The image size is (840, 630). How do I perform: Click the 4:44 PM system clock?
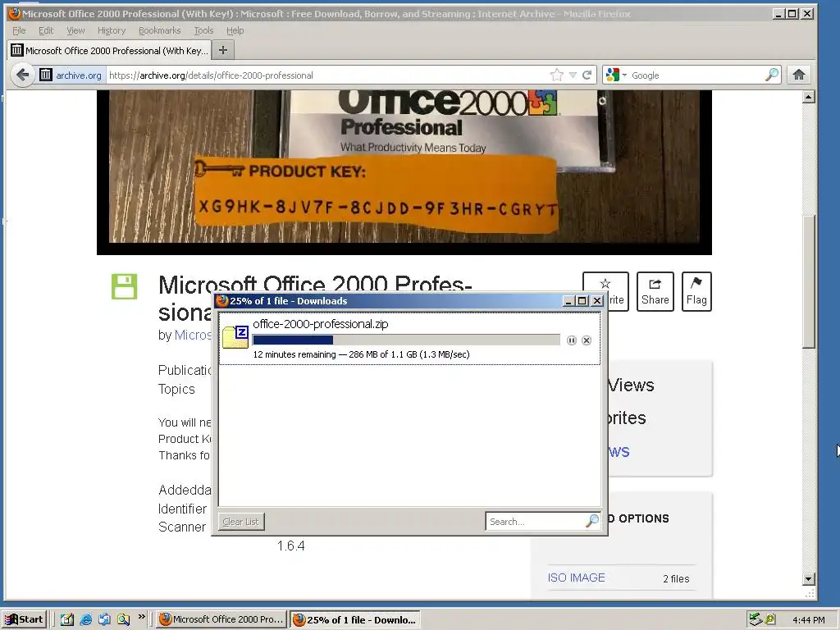808,620
